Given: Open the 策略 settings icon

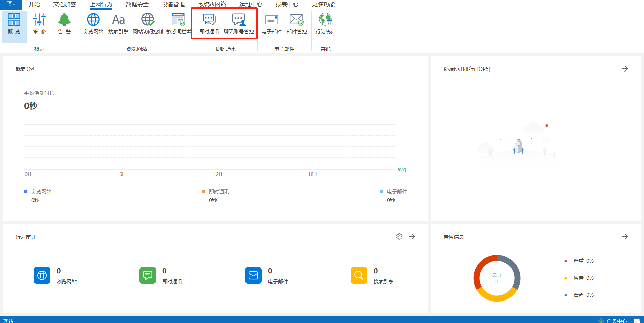Looking at the screenshot, I should coord(39,20).
